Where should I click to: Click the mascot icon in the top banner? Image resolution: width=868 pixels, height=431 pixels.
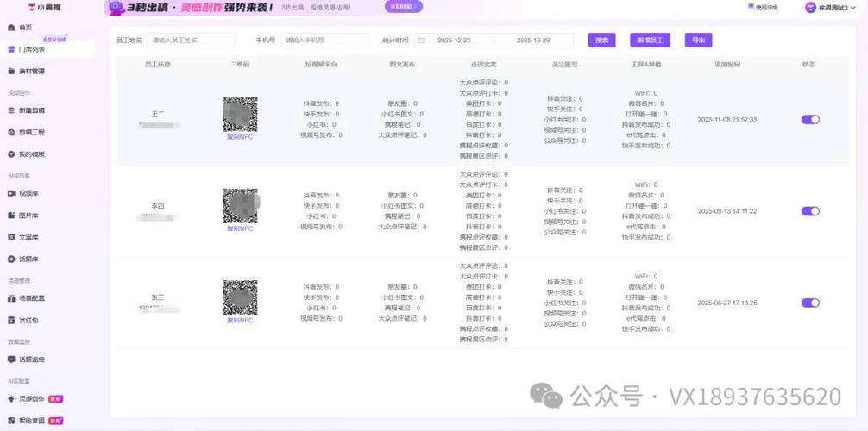click(x=116, y=7)
